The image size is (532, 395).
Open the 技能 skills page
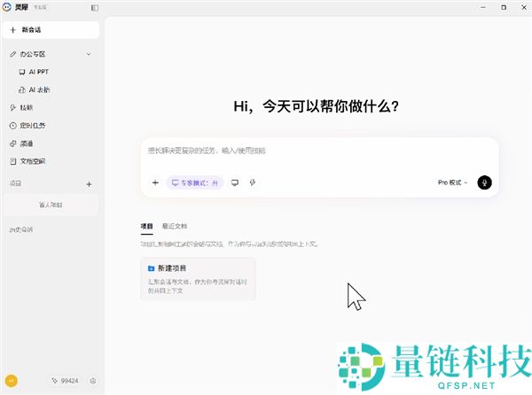(21, 108)
